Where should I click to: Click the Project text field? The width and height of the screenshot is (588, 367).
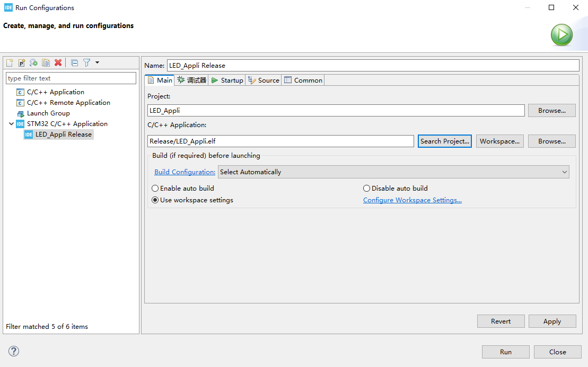[x=336, y=111]
